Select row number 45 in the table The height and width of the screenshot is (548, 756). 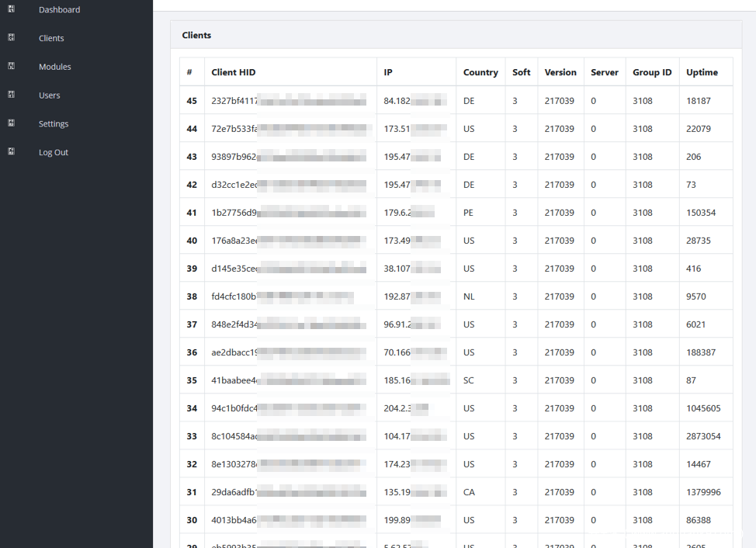click(x=192, y=101)
